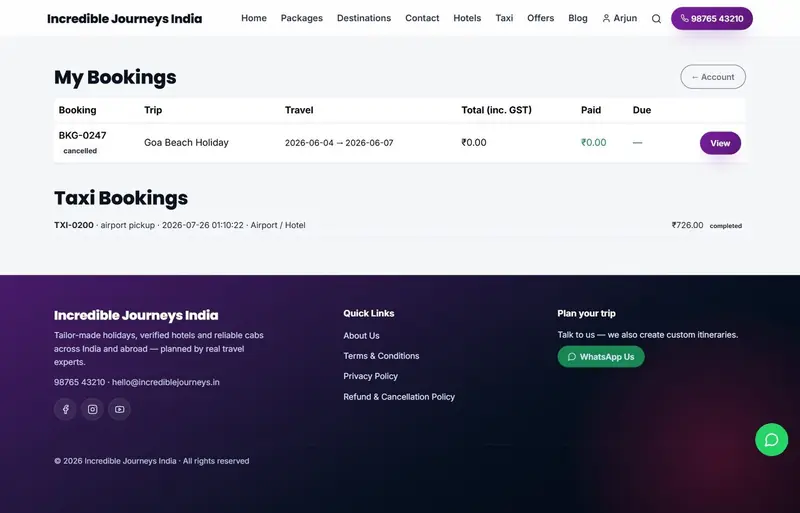This screenshot has width=800, height=513.
Task: Open the Privacy Policy link
Action: click(x=370, y=376)
